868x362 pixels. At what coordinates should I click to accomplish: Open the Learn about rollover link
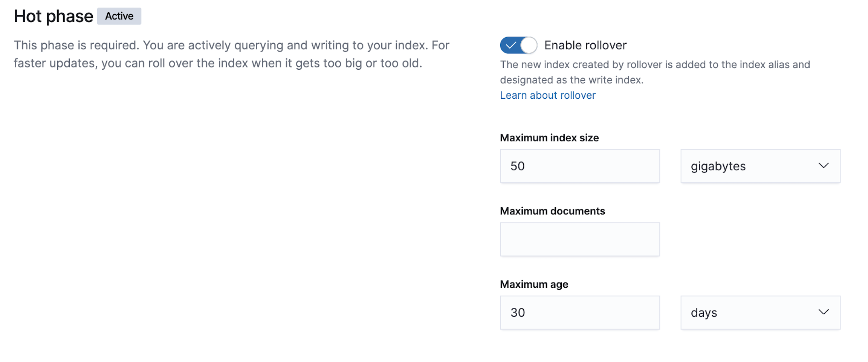[x=547, y=95]
